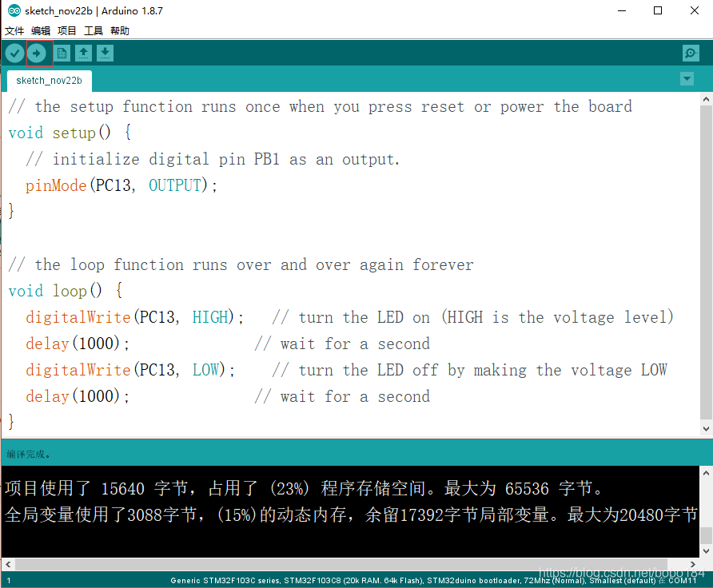
Task: Save the sketch with the down-arrow icon
Action: pos(105,54)
